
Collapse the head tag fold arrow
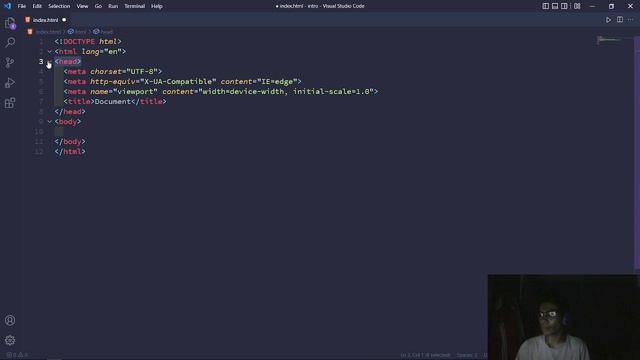49,62
